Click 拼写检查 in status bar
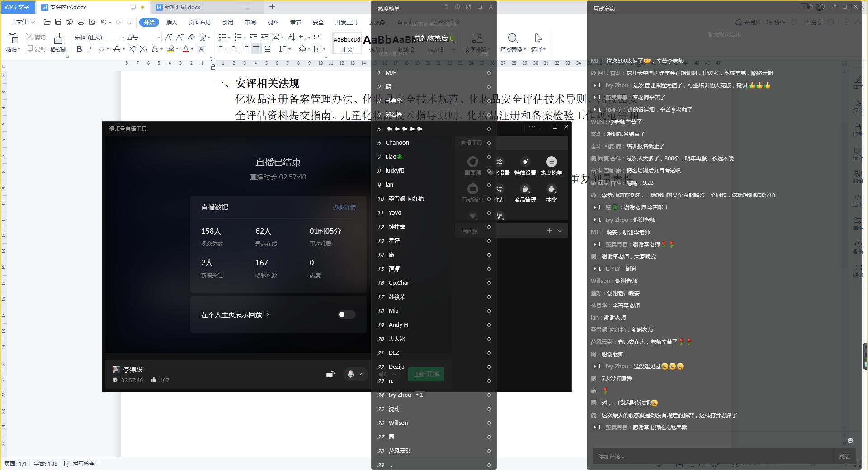868x470 pixels. pyautogui.click(x=80, y=464)
